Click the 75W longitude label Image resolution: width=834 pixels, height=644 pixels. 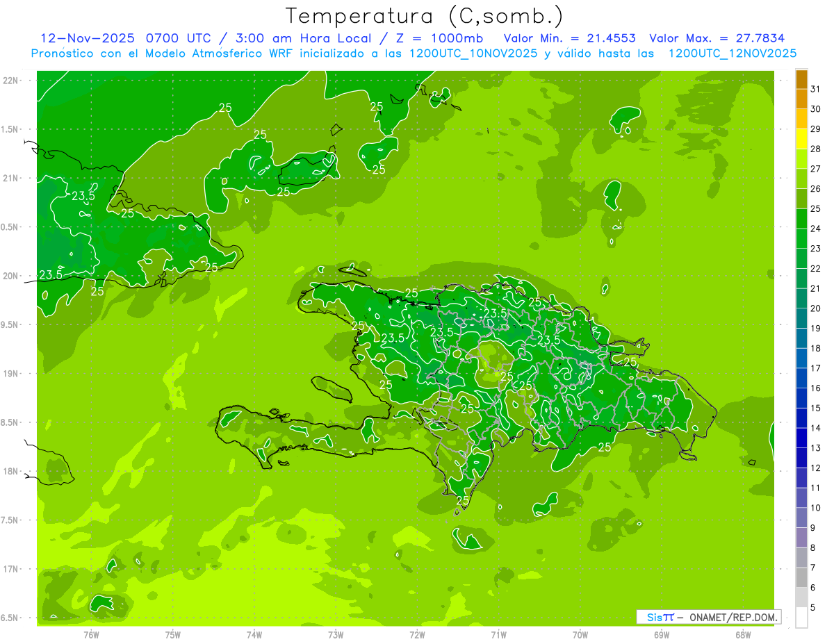click(x=173, y=634)
